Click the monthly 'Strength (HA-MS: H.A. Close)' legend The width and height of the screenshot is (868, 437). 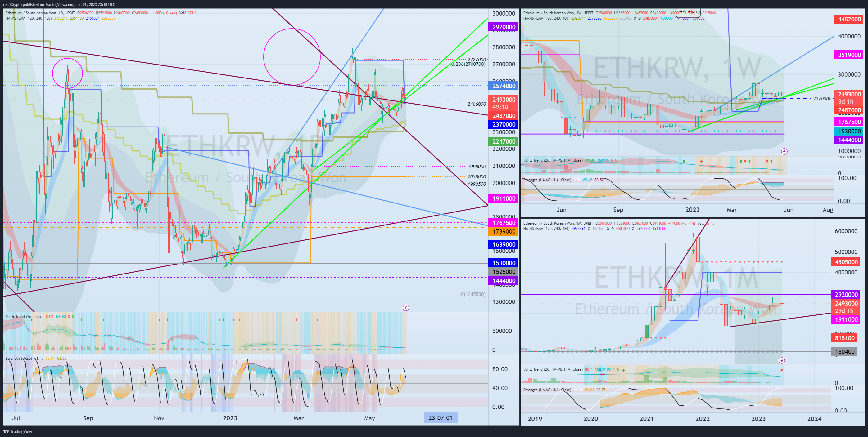point(547,390)
